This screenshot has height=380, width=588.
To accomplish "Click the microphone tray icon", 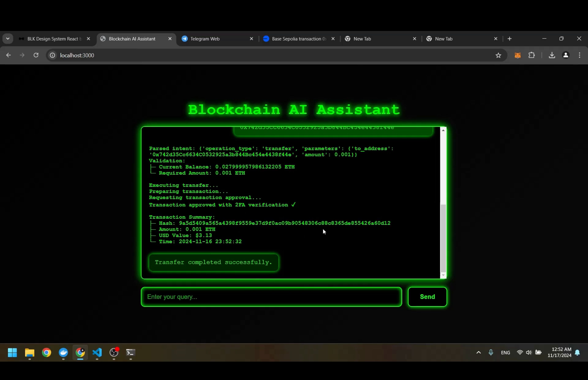I will [x=491, y=353].
